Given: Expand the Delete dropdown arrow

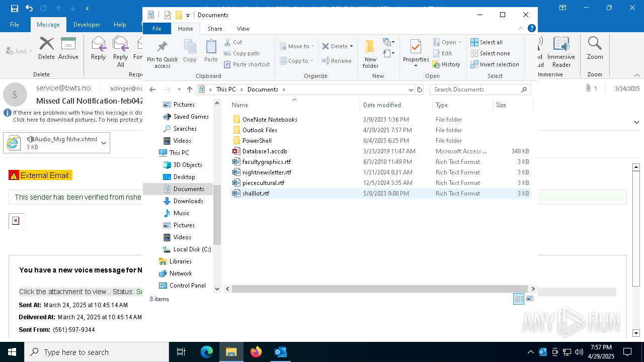Looking at the screenshot, I should [x=351, y=46].
